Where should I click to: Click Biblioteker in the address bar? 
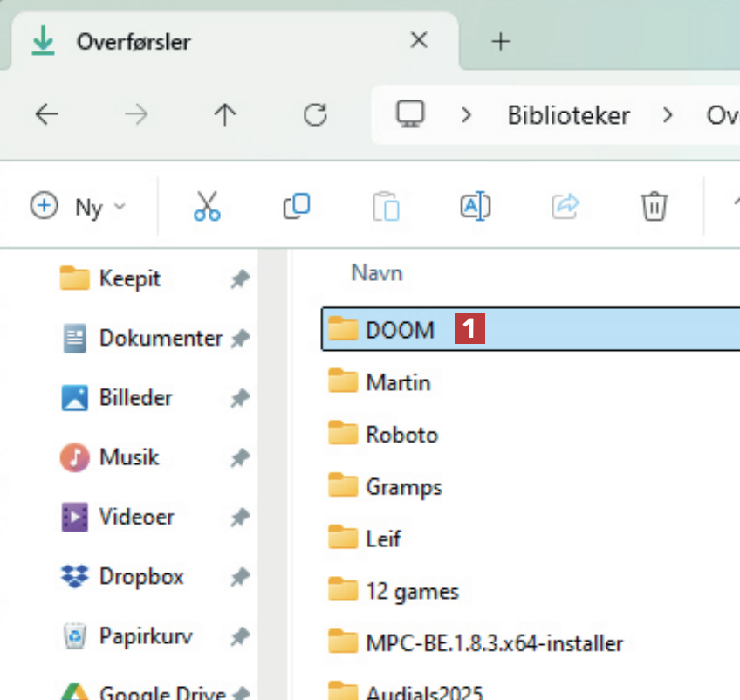coord(568,115)
